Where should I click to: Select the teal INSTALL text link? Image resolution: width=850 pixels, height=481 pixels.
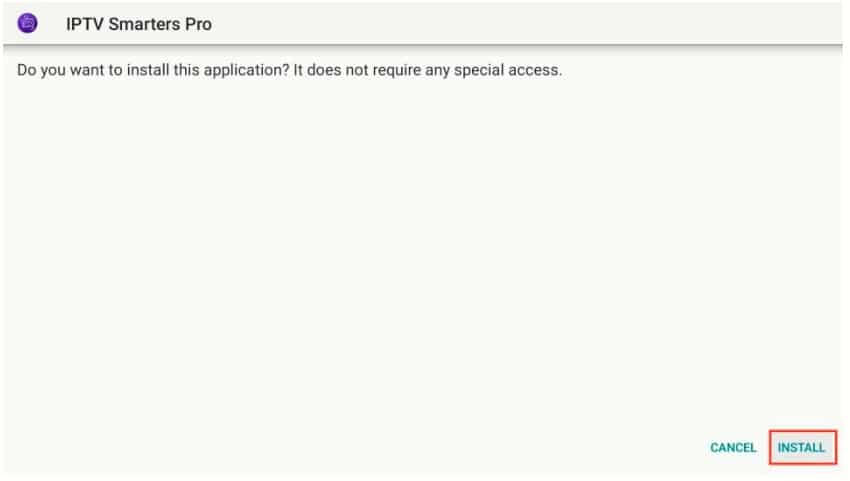tap(802, 447)
